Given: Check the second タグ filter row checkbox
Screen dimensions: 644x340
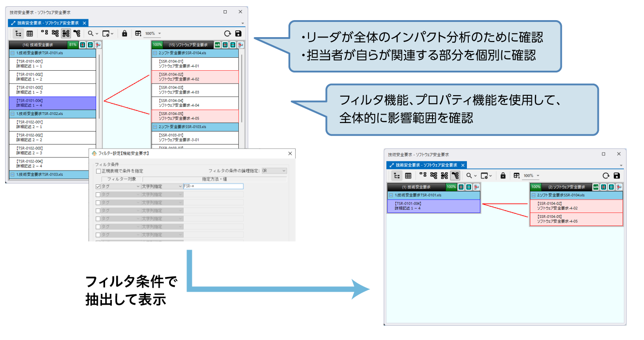Looking at the screenshot, I should point(97,194).
